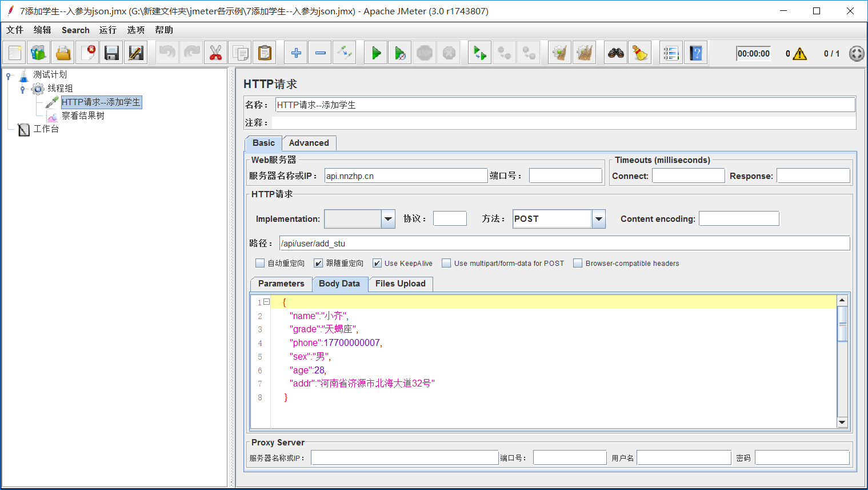Click the 服务器名称或IP field api.nnzhp.cn
The height and width of the screenshot is (490, 868).
[406, 176]
